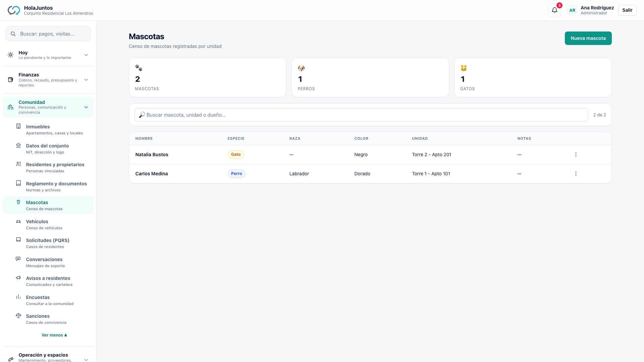Collapse the Comunidad section chevron
644x362 pixels.
[86, 107]
